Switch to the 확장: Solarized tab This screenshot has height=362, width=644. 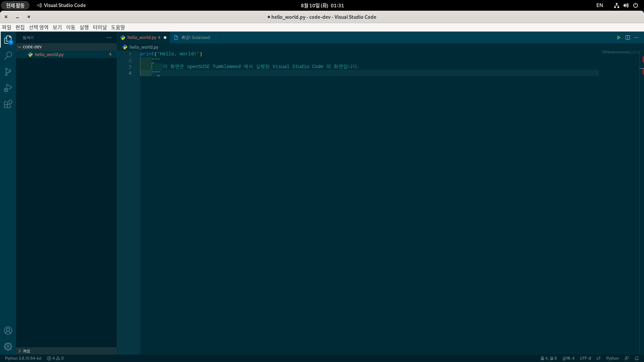tap(195, 38)
